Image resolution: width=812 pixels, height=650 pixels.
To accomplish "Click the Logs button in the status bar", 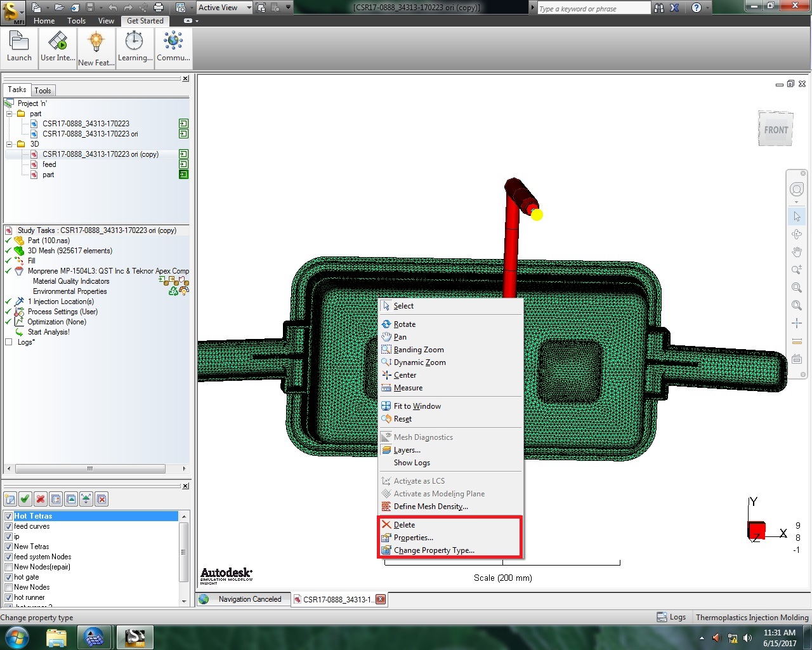I will pyautogui.click(x=671, y=616).
